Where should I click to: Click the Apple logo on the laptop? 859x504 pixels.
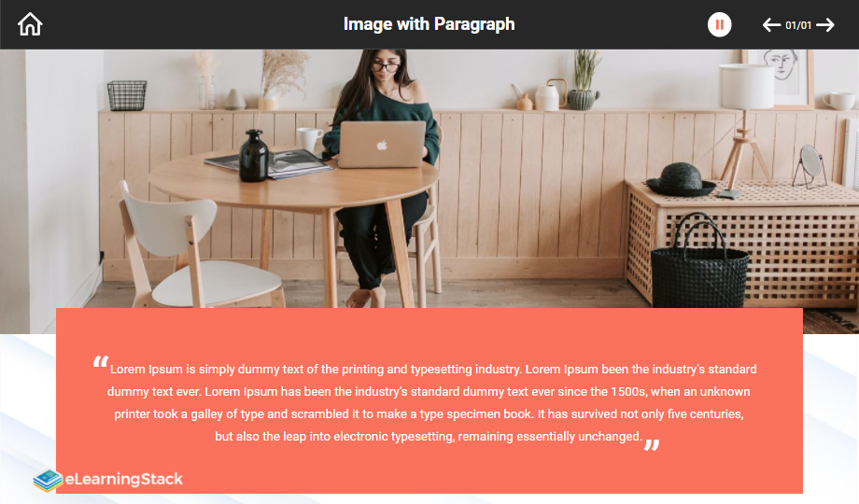(382, 146)
